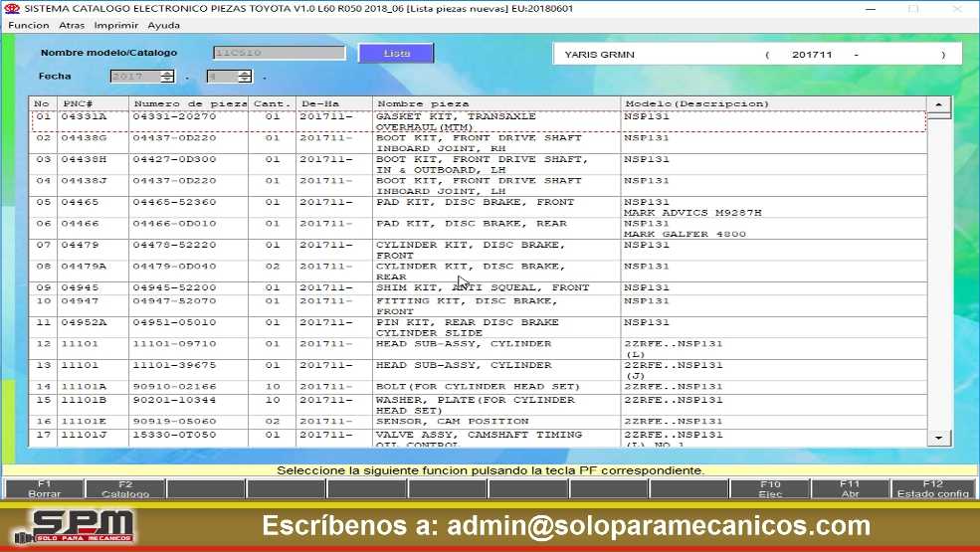Select row with part number 04331-20270
Viewport: 980px width, 552px height.
(x=479, y=122)
